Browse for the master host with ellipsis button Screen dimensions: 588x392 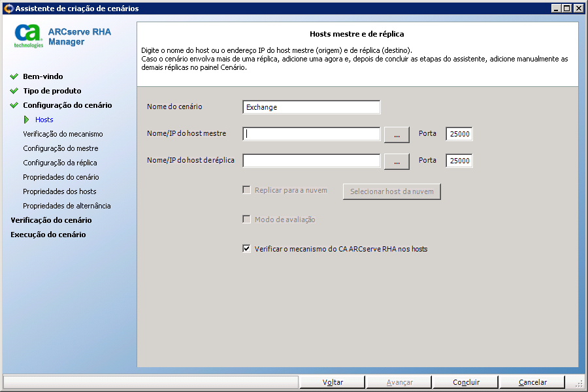(x=397, y=135)
